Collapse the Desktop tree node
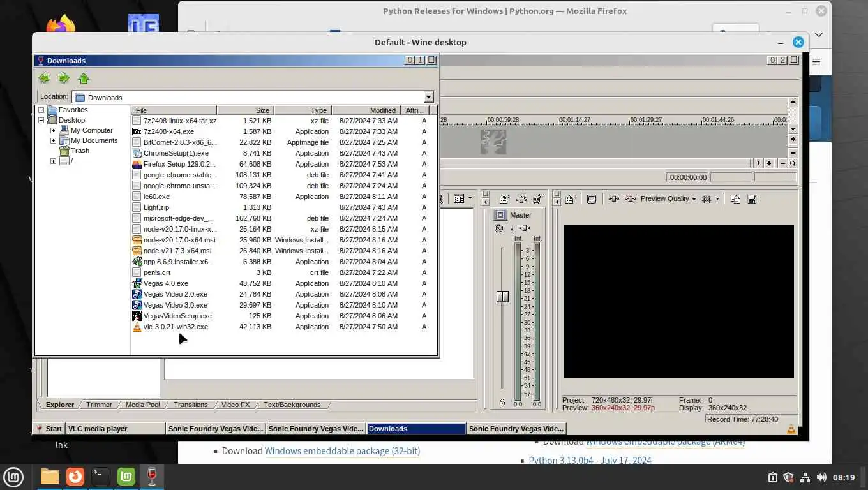868x490 pixels. 41,120
